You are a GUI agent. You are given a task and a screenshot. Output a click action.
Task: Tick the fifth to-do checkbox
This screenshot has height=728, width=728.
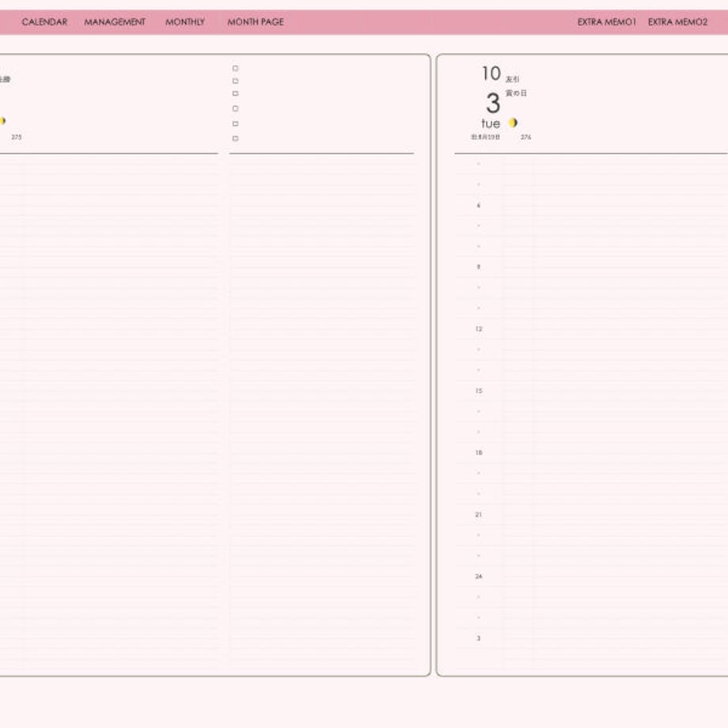[235, 123]
